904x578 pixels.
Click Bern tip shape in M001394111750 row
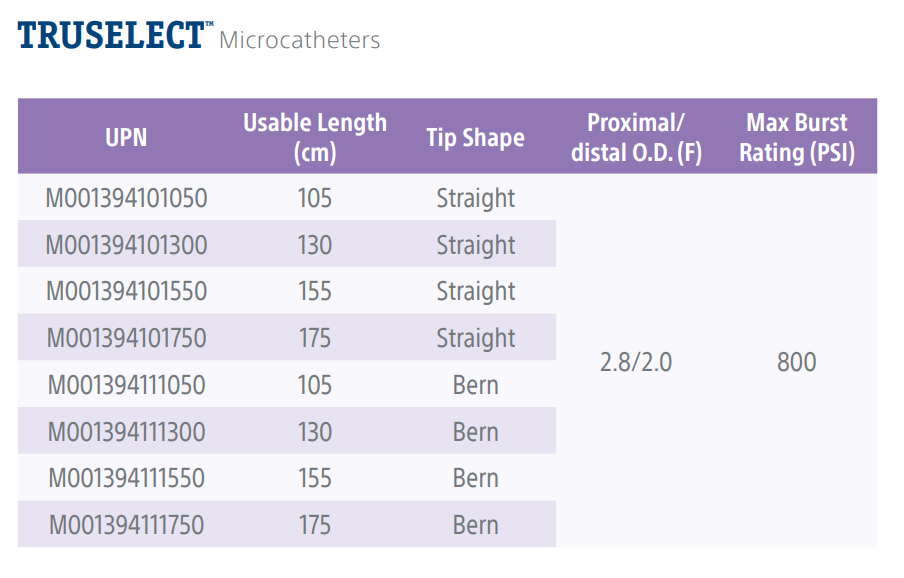click(x=475, y=525)
